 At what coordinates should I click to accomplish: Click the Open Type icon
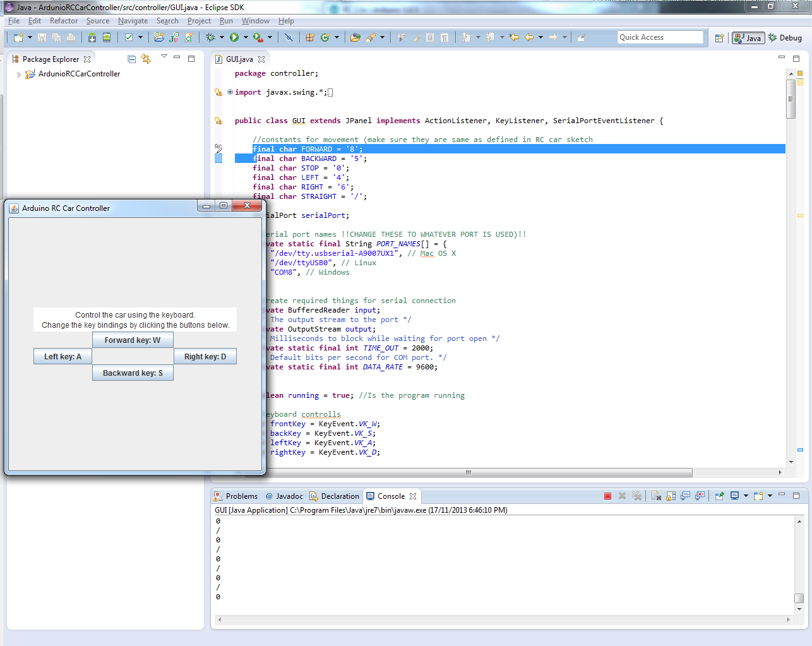click(355, 38)
